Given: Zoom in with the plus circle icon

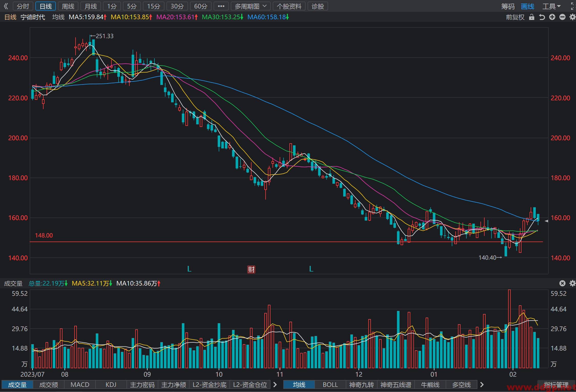Looking at the screenshot, I should pos(552,17).
